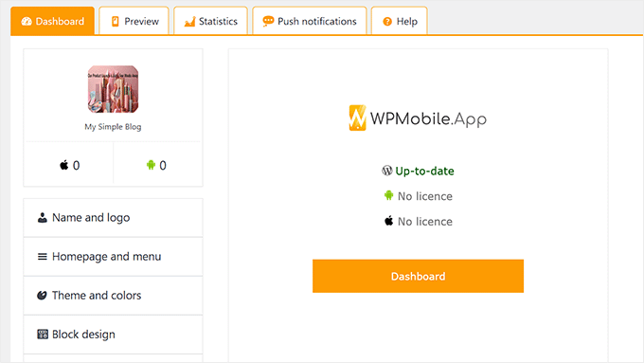The image size is (644, 363).
Task: Click the question mark icon on Help tab
Action: click(x=387, y=22)
